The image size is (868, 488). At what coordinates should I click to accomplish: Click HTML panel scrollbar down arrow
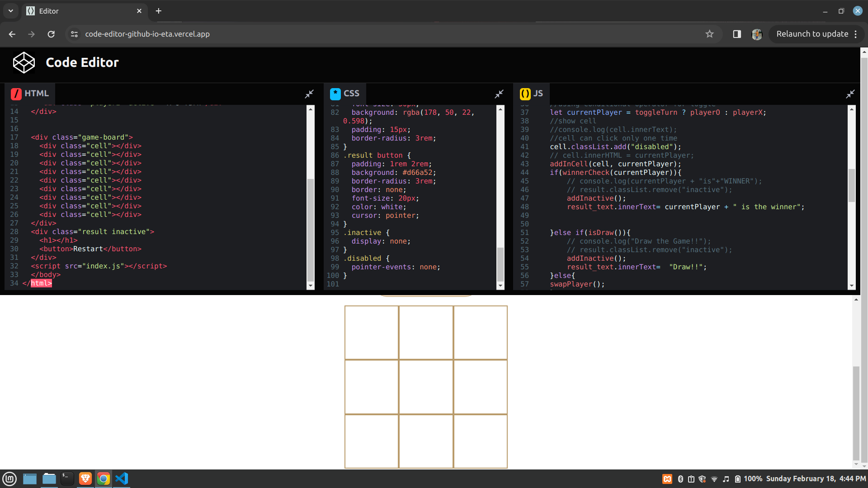[x=311, y=286]
